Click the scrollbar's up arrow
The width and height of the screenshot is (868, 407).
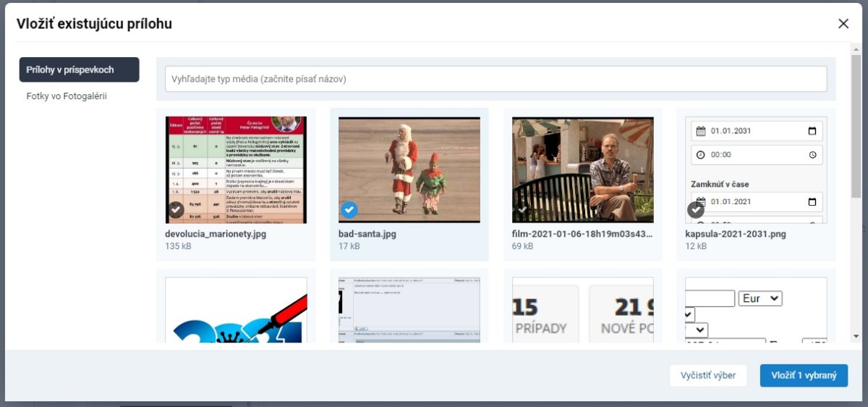tap(856, 50)
